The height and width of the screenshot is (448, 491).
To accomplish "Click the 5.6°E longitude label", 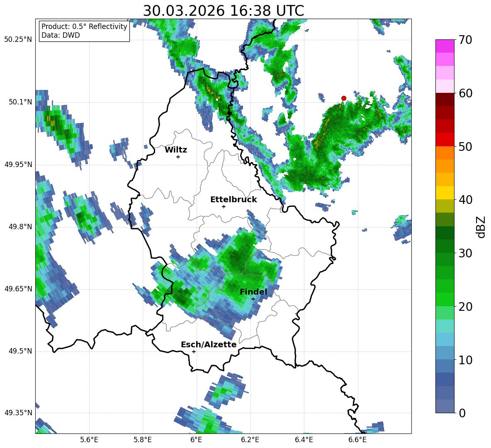I will coord(89,440).
